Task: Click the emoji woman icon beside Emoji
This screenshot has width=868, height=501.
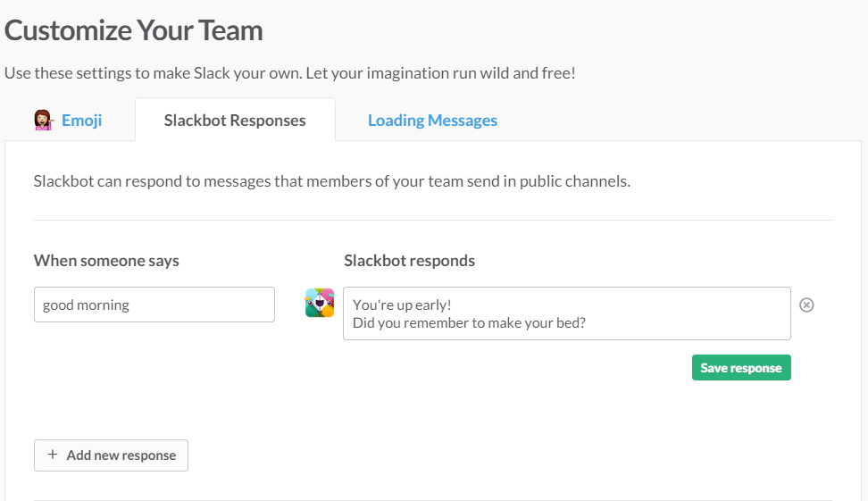Action: coord(43,120)
